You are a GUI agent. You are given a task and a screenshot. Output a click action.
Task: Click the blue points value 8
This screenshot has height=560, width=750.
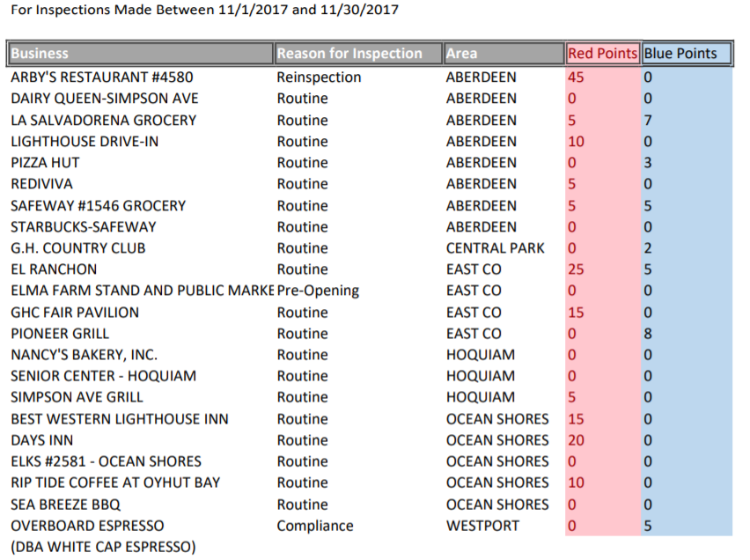(x=648, y=334)
